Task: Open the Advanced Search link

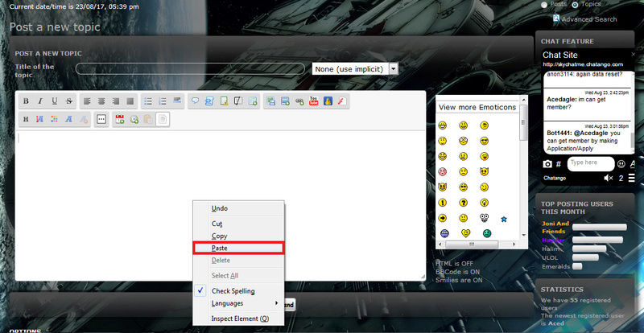Action: pyautogui.click(x=589, y=18)
